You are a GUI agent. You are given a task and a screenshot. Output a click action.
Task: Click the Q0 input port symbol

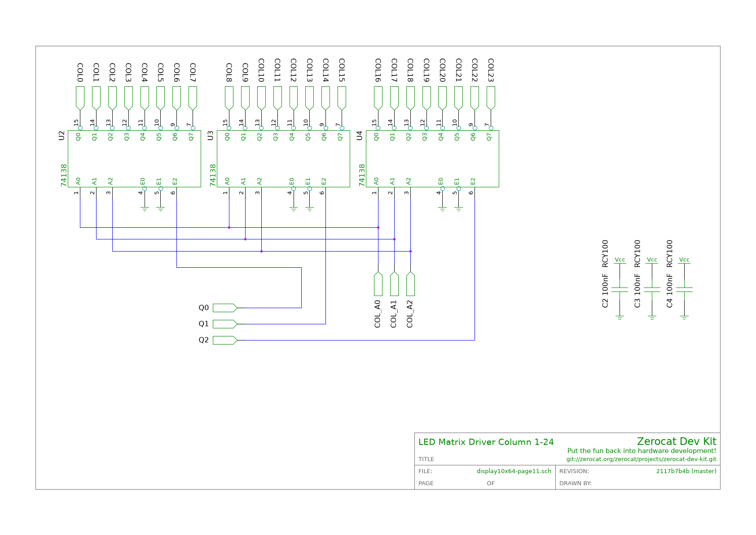225,308
